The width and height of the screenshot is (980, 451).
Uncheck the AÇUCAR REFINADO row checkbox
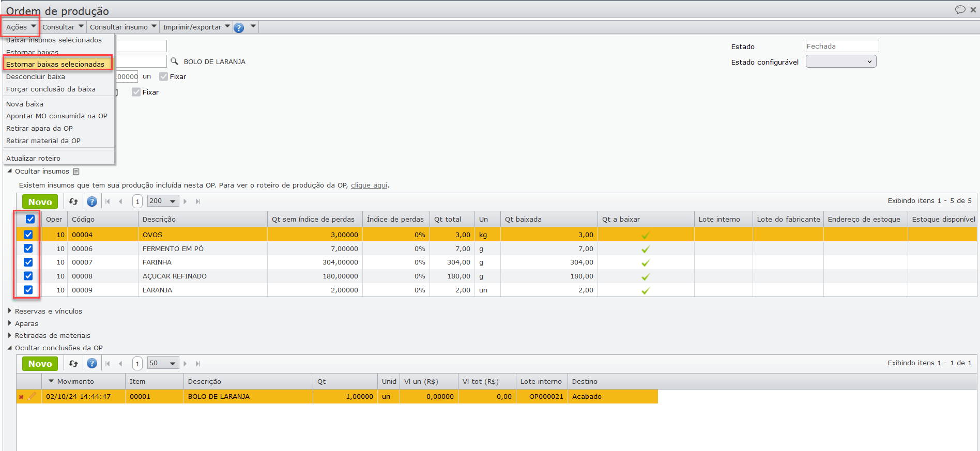point(28,276)
